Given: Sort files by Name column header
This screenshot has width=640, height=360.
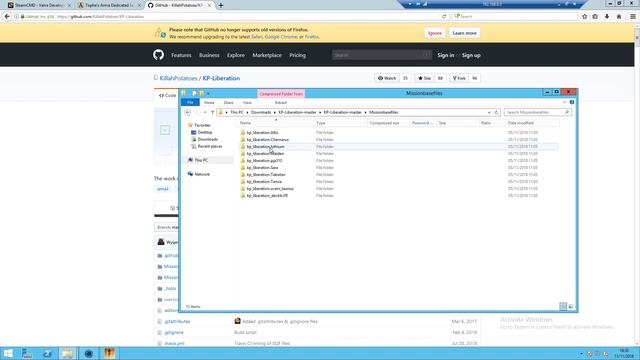Looking at the screenshot, I should coord(245,123).
